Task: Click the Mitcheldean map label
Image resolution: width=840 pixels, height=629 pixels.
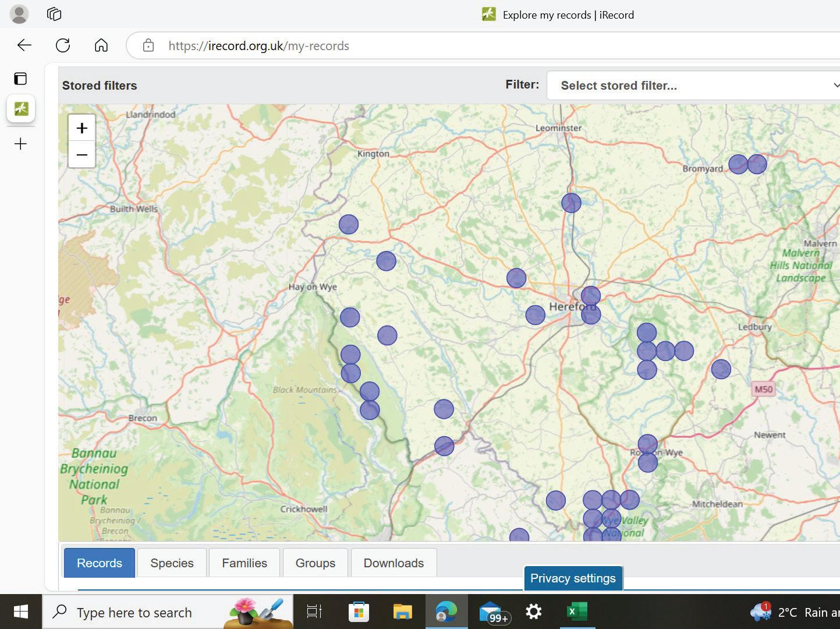Action: [x=717, y=504]
